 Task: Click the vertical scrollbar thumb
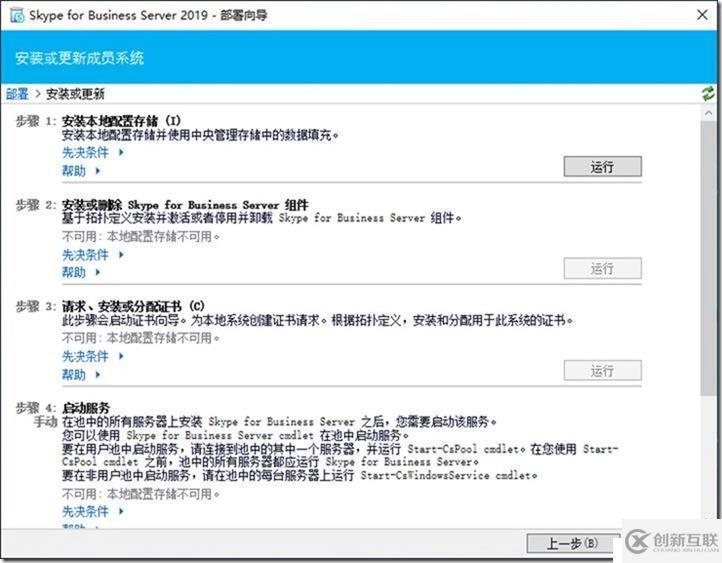point(709,258)
